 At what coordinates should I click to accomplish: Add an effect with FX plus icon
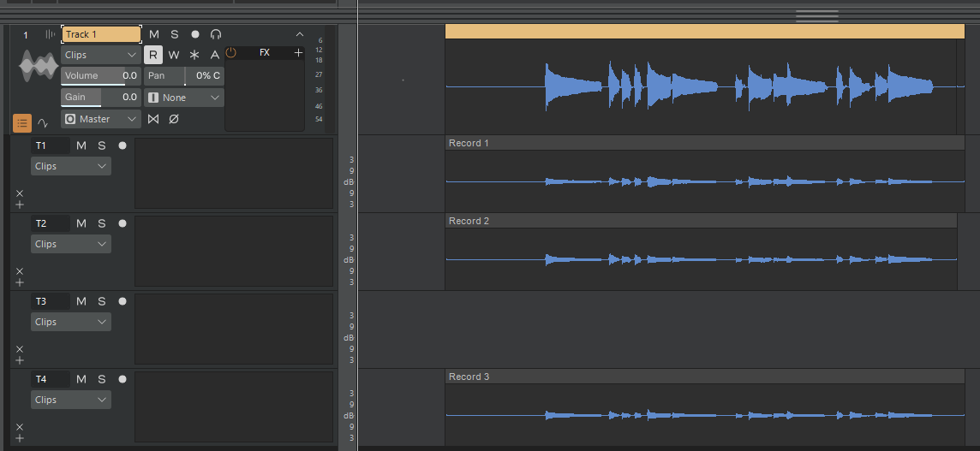pos(298,52)
